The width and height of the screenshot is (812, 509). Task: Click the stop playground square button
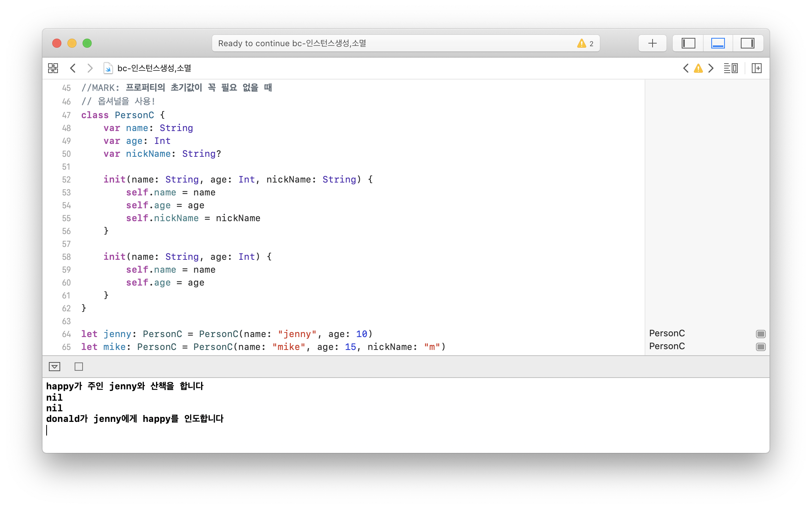[x=79, y=366]
